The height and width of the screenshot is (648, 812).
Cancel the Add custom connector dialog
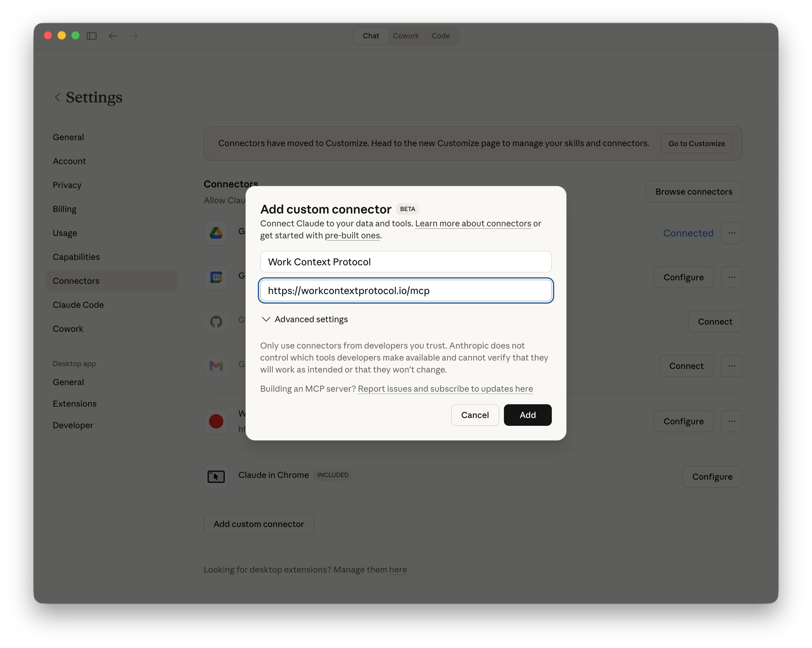[x=475, y=415]
